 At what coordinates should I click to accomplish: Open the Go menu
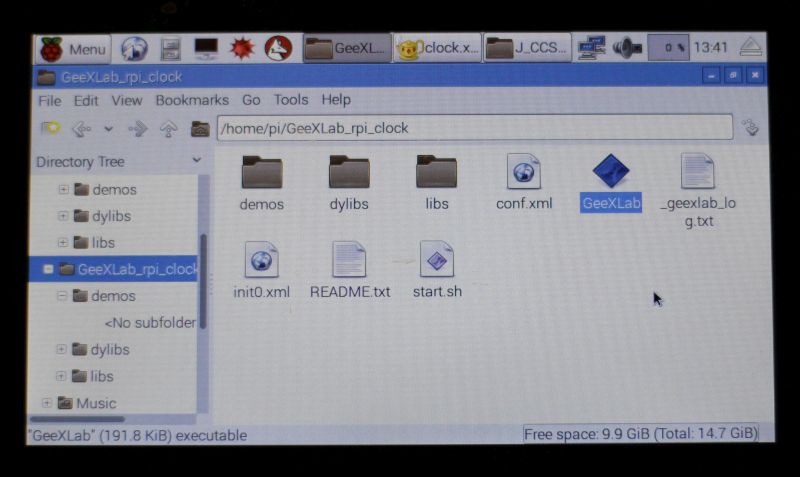pos(251,100)
